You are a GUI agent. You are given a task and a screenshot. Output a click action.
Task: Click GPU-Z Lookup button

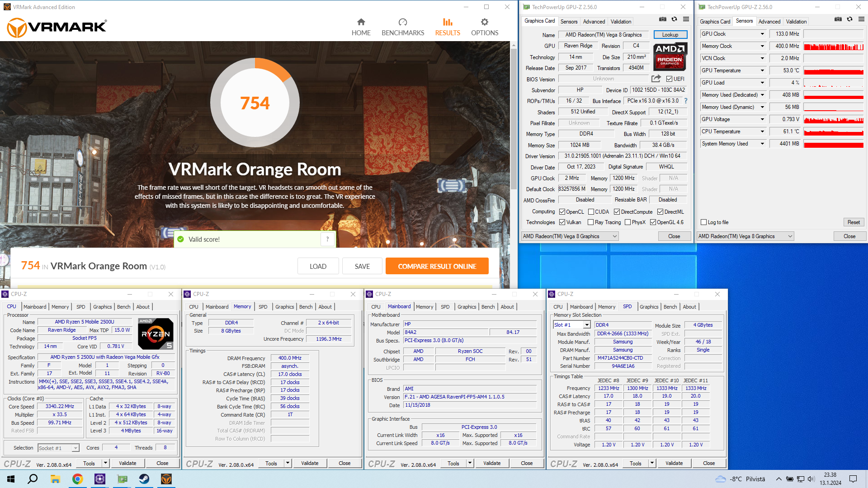click(x=670, y=34)
